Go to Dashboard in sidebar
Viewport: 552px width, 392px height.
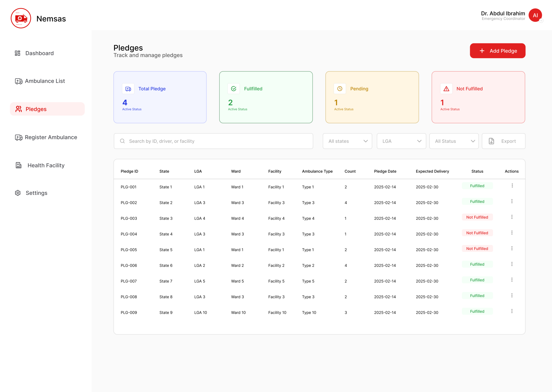pos(34,53)
